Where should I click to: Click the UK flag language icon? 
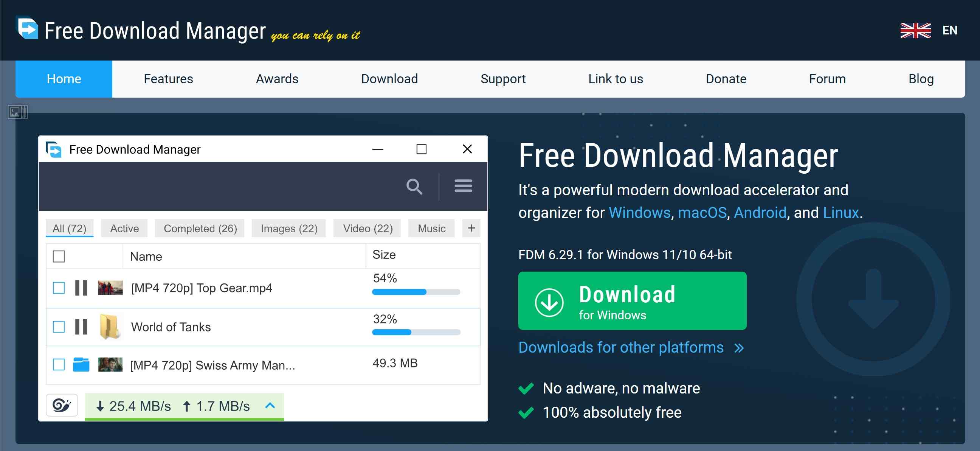click(915, 30)
